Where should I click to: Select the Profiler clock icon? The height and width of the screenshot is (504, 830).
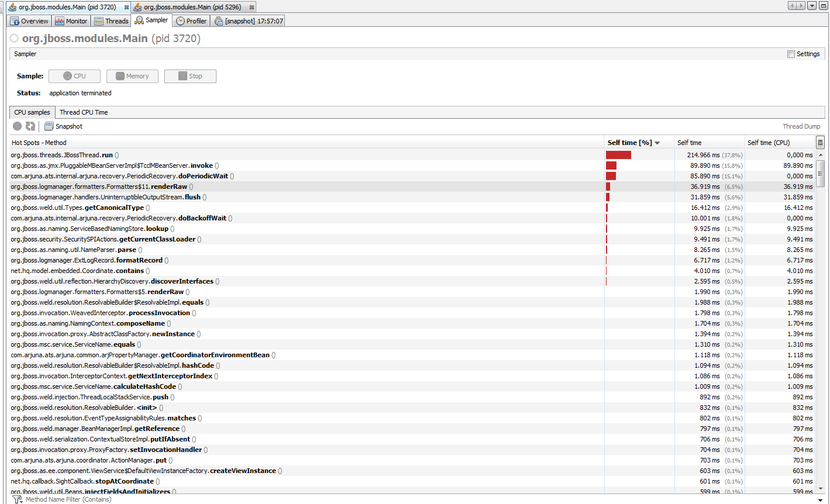[180, 19]
